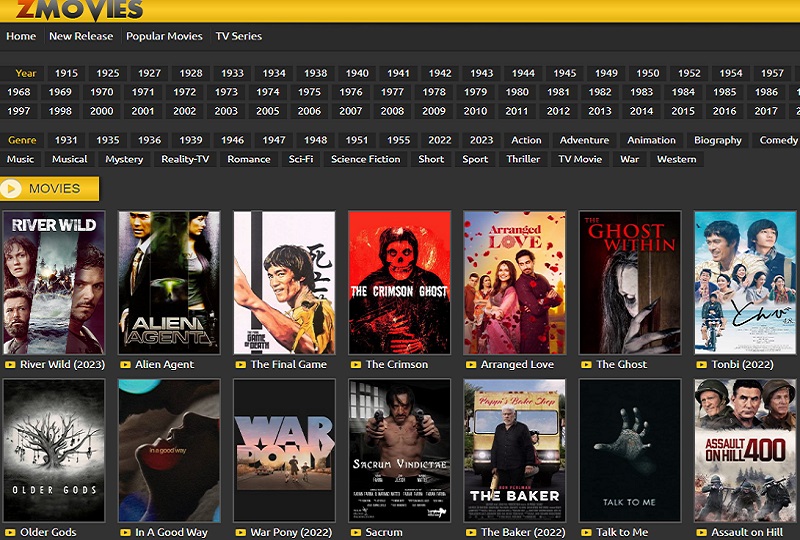
Task: Click the icon beside Older Gods title
Action: [x=10, y=532]
